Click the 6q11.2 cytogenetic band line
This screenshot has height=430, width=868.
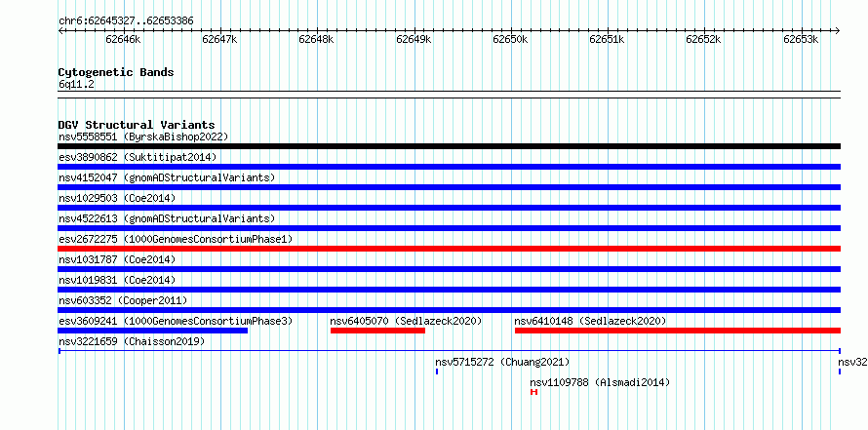(x=449, y=95)
